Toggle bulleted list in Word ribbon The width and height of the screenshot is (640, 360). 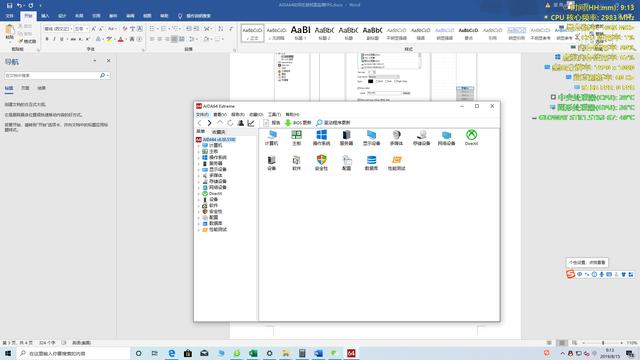(x=152, y=29)
